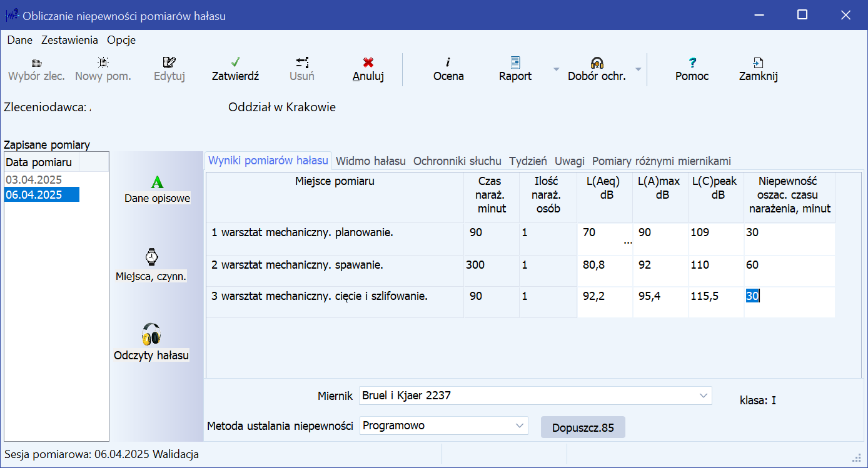The width and height of the screenshot is (868, 468).
Task: Click the status bar resize grip
Action: click(x=858, y=457)
